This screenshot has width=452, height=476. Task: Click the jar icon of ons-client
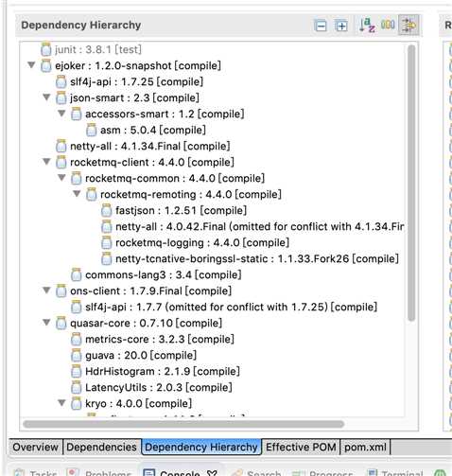[x=61, y=291]
